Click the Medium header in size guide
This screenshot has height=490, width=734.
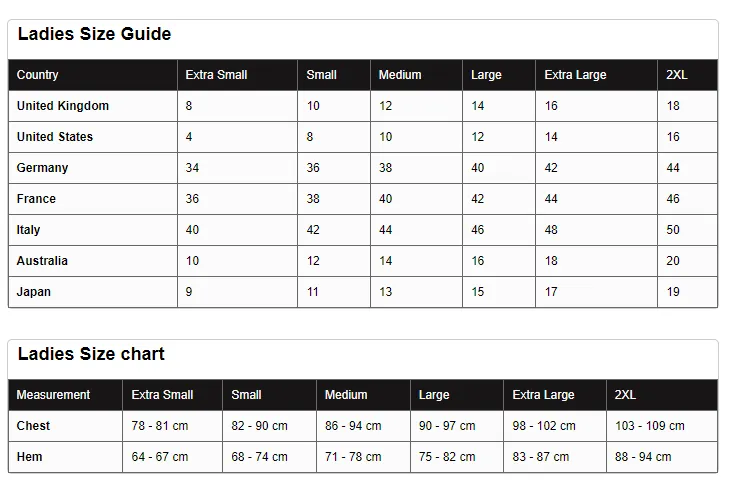click(x=400, y=75)
